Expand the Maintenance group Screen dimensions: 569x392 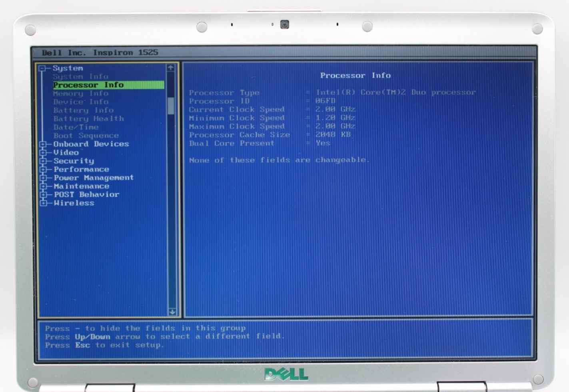(x=43, y=186)
